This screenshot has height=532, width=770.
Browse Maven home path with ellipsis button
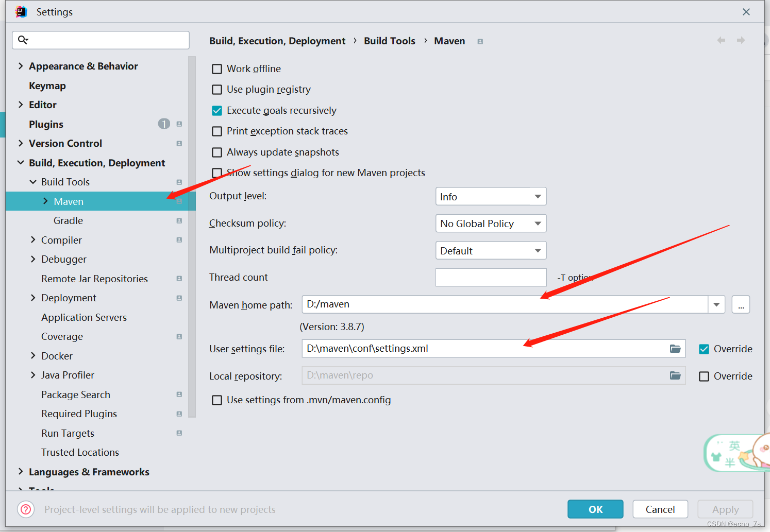(741, 304)
